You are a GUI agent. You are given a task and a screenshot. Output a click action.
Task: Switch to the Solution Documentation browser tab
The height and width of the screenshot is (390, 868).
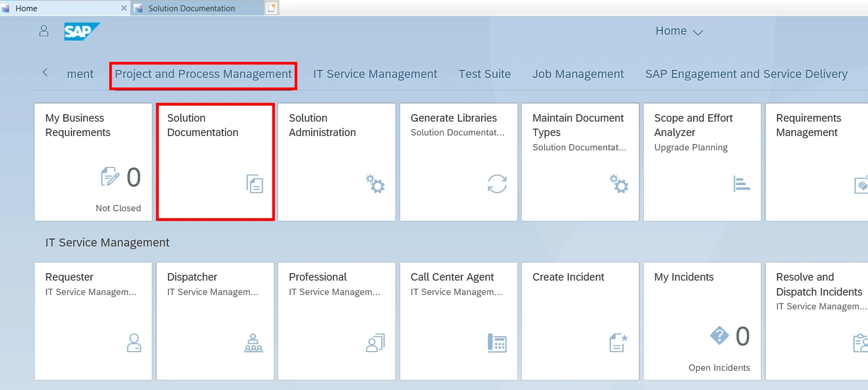click(x=198, y=8)
